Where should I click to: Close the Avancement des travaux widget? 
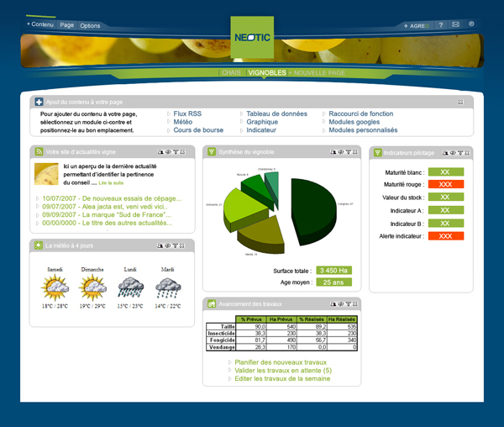355,303
